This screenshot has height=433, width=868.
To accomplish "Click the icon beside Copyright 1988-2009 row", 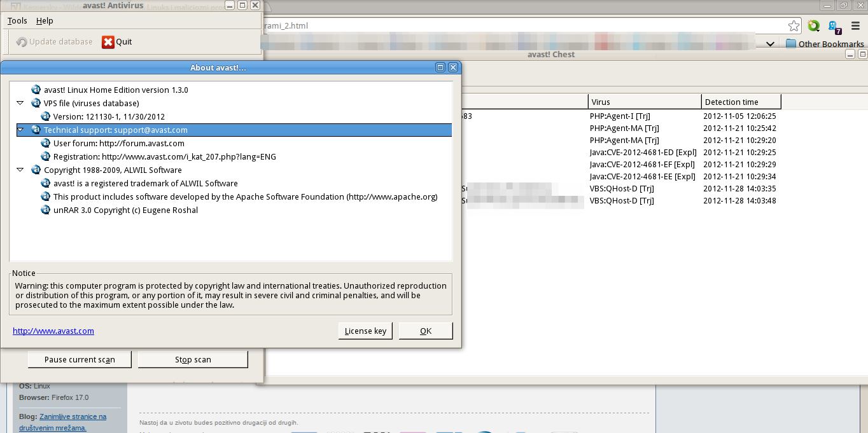I will (36, 170).
